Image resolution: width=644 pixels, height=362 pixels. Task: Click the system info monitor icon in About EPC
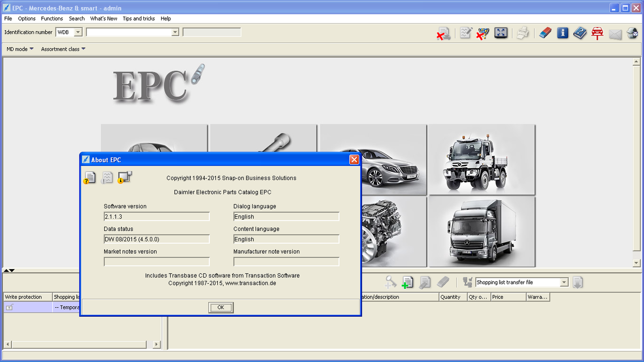point(124,177)
